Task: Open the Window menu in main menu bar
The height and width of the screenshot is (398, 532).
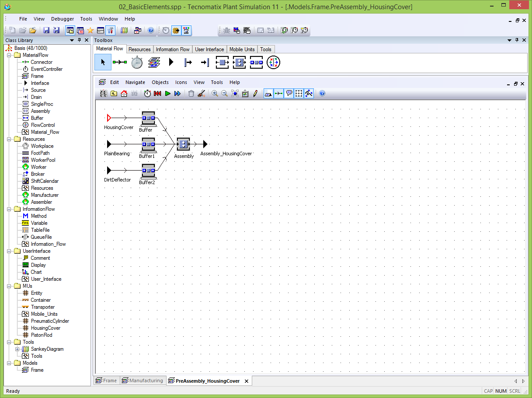Action: 108,19
